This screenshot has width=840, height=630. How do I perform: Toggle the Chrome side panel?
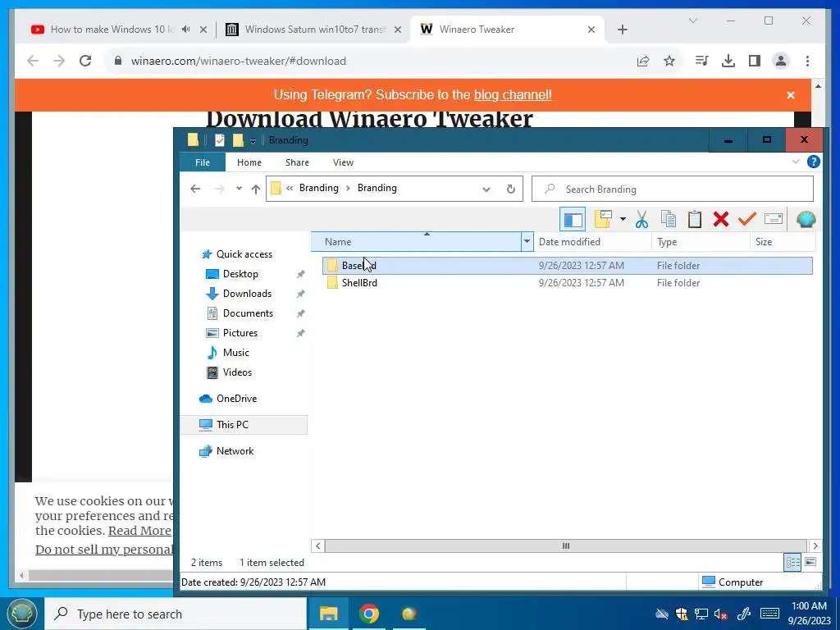pyautogui.click(x=755, y=61)
